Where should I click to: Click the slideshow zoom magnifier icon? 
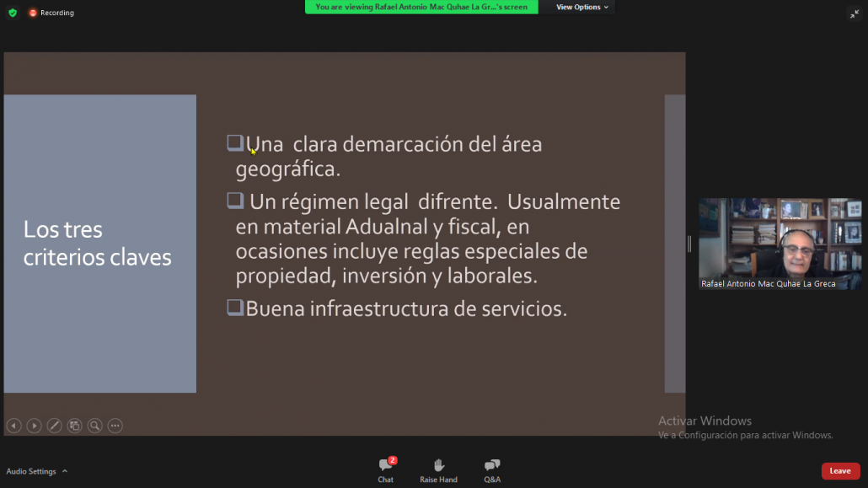click(94, 426)
